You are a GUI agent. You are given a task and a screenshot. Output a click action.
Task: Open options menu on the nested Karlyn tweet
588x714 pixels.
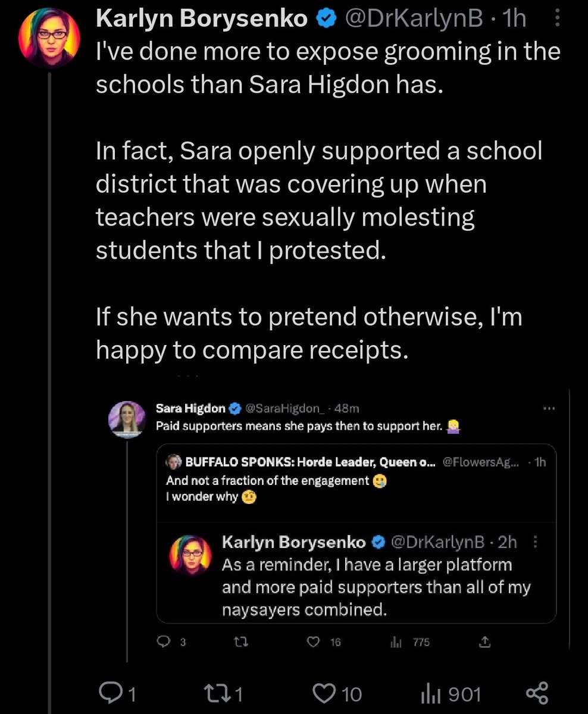pyautogui.click(x=534, y=542)
